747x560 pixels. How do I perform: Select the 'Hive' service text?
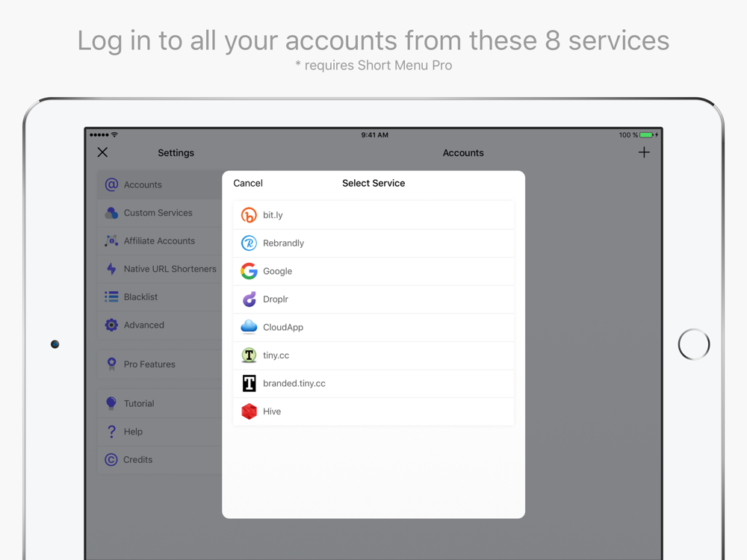click(272, 411)
